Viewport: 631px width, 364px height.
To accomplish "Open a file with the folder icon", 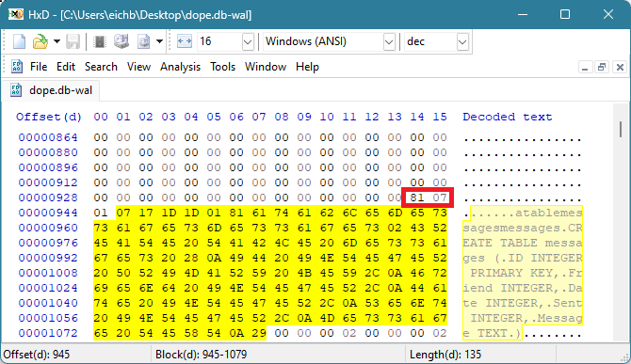I will (40, 41).
